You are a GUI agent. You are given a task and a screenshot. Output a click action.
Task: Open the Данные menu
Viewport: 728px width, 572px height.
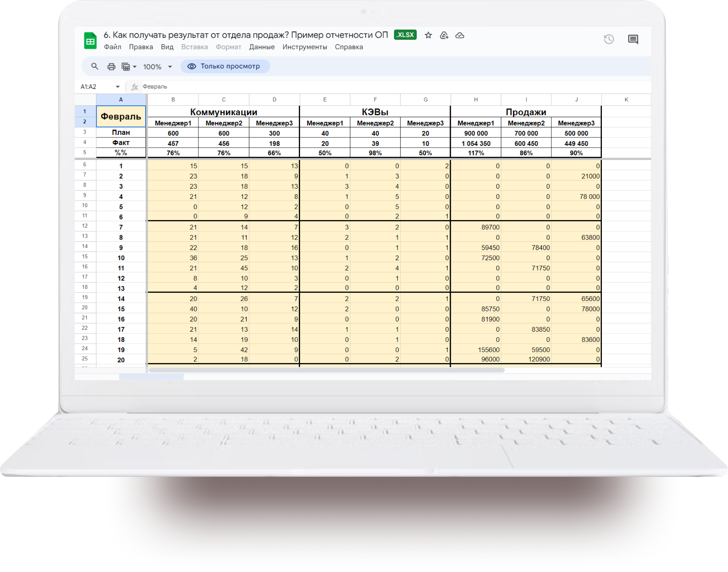tap(262, 47)
